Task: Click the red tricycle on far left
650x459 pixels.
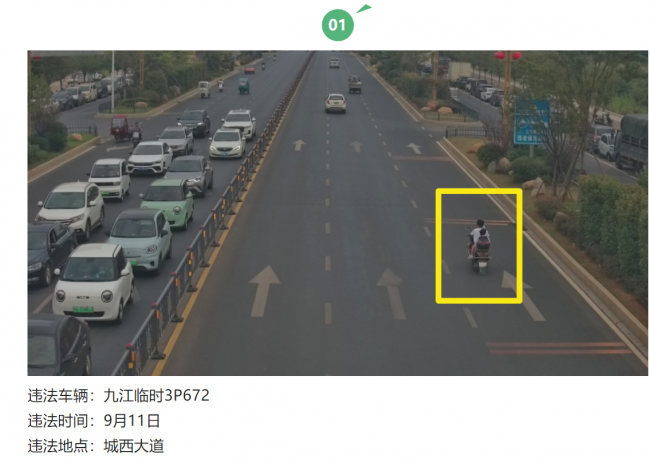Action: pos(120,128)
